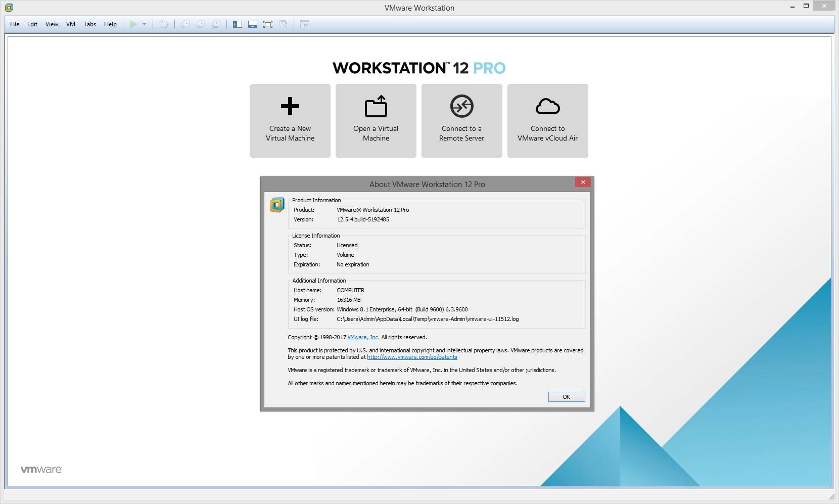Click the Take Snapshot clock icon
Screen dimensions: 839x504
click(x=185, y=24)
